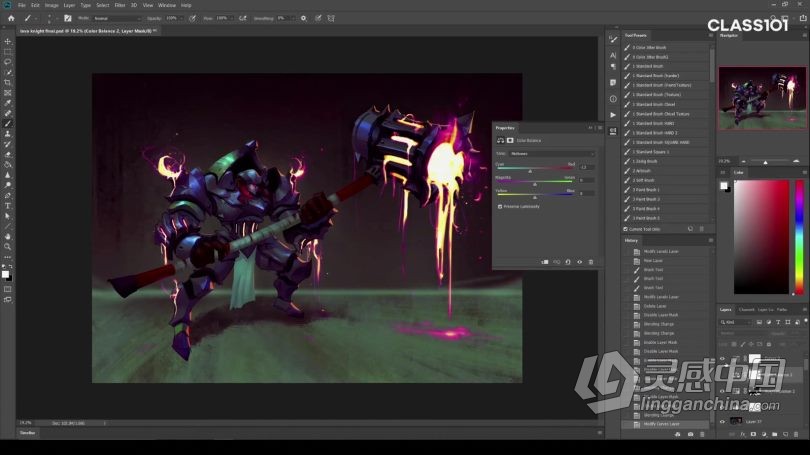This screenshot has height=455, width=810.
Task: Open smoothing options gear icon
Action: click(304, 18)
